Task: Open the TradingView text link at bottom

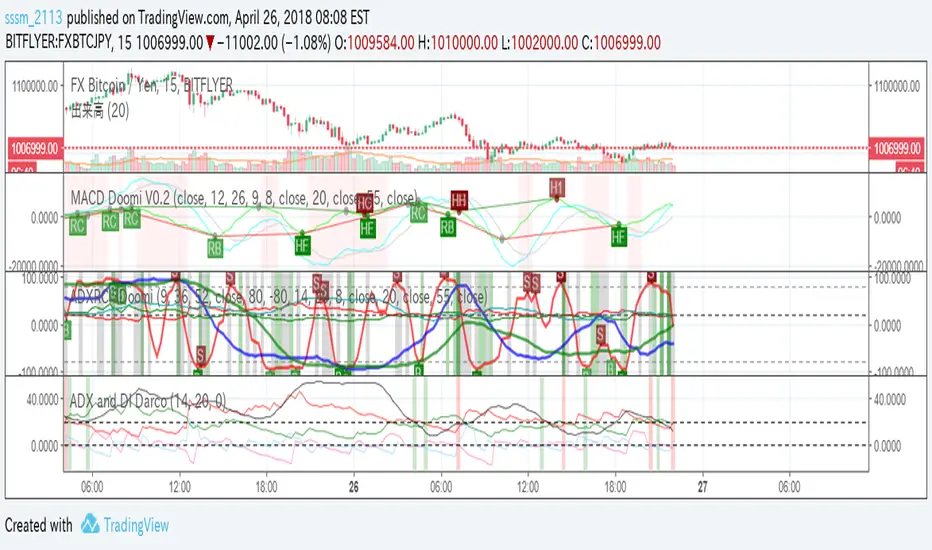Action: point(136,525)
